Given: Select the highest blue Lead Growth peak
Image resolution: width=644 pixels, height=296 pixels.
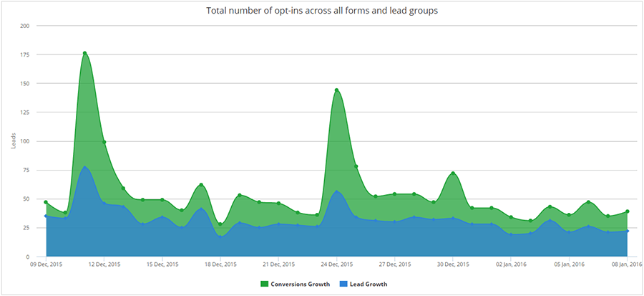Looking at the screenshot, I should click(84, 167).
